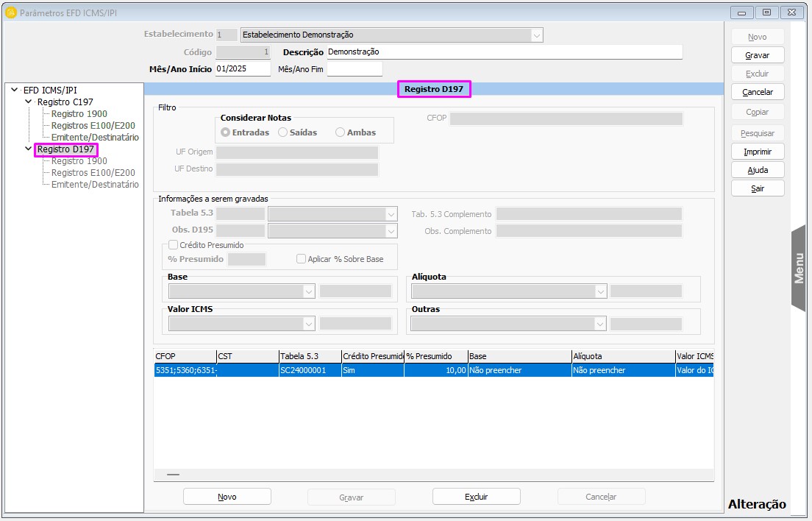Click the Cancelar button in right sidebar
Viewport: 812px width, 521px height.
tap(757, 92)
